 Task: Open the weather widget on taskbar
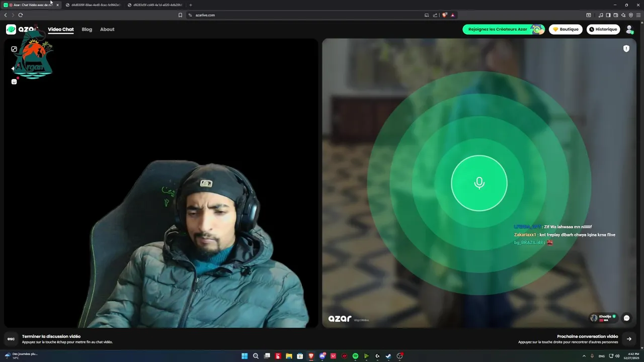21,355
